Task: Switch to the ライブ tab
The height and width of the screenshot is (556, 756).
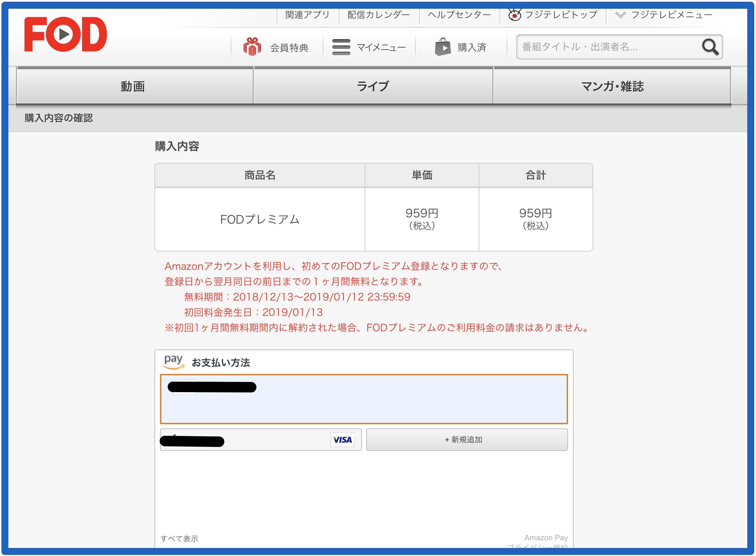Action: click(373, 86)
